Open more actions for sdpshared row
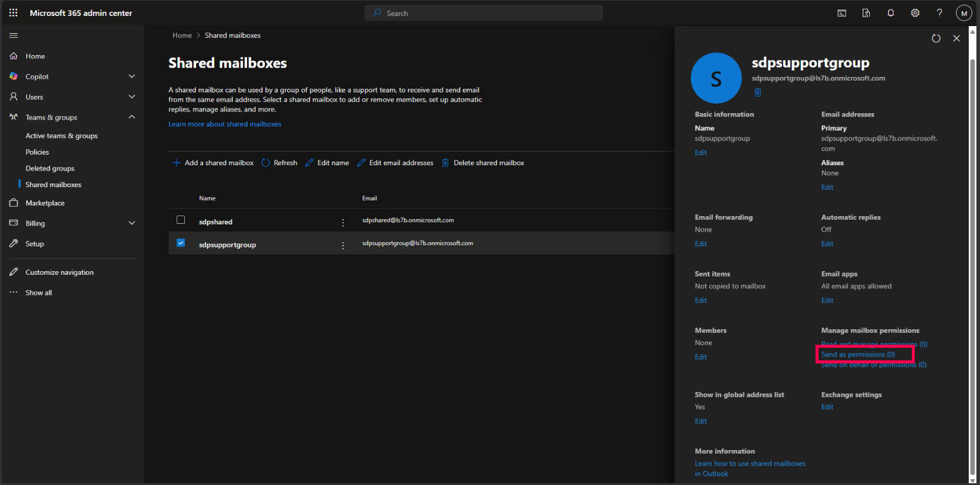 [x=342, y=222]
